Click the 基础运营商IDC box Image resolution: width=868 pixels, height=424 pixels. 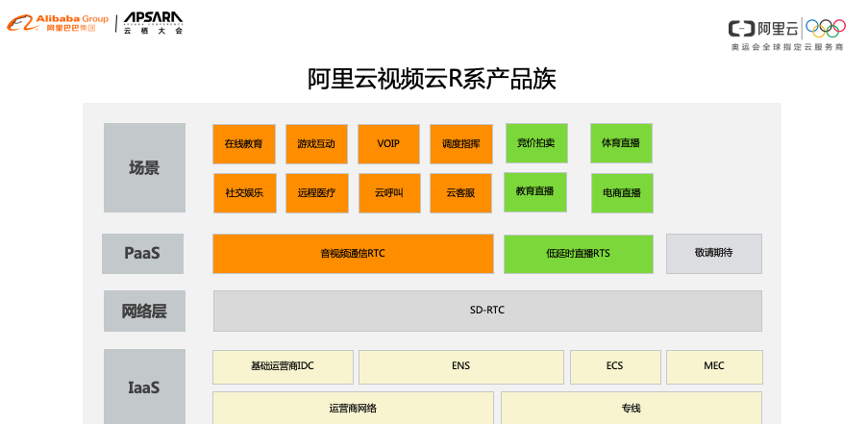[x=283, y=367]
